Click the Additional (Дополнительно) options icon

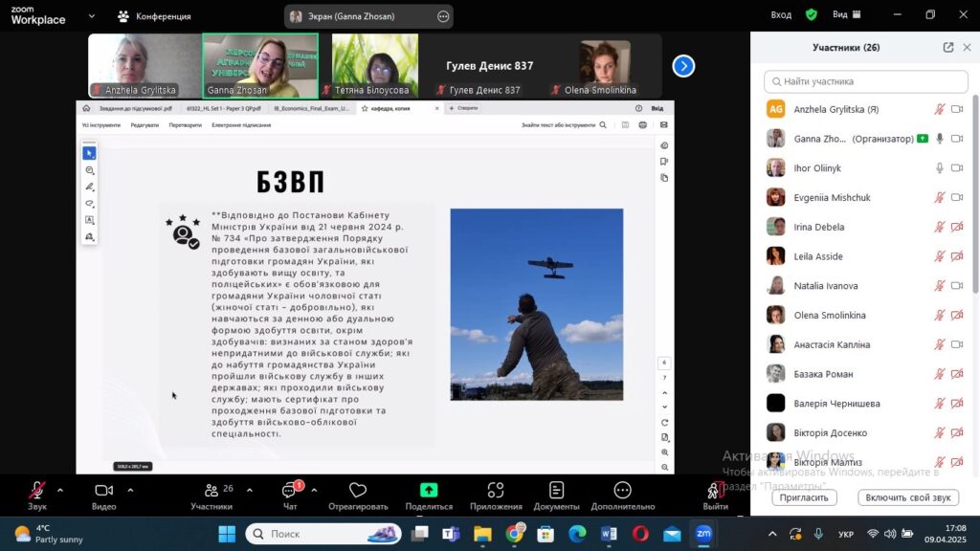(x=622, y=493)
